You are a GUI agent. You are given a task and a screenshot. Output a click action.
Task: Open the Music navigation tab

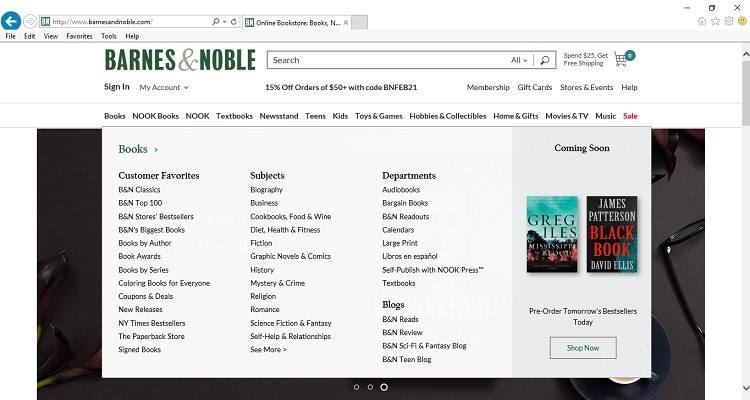(x=606, y=116)
